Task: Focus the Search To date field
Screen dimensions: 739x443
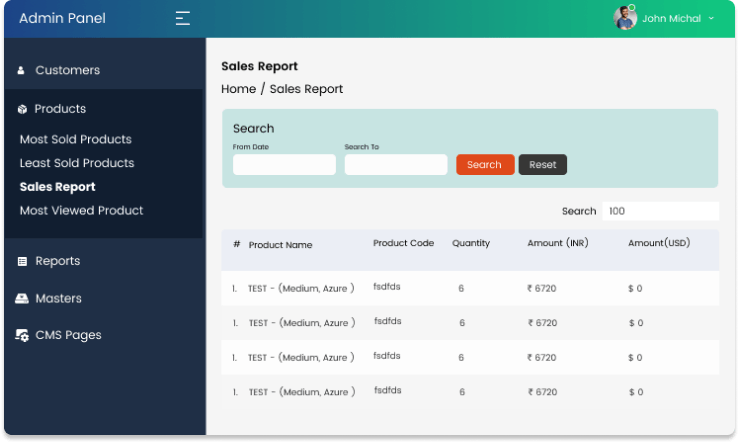Action: pos(396,164)
